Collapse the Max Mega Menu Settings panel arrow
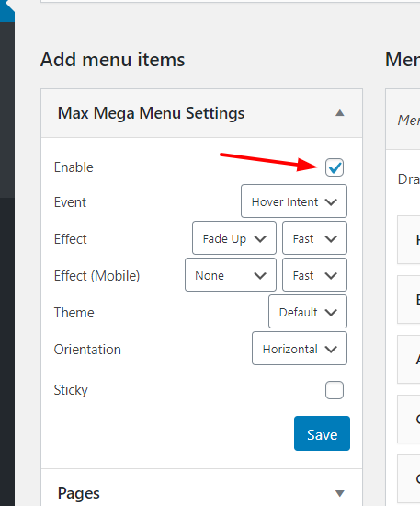The image size is (420, 506). click(x=340, y=113)
